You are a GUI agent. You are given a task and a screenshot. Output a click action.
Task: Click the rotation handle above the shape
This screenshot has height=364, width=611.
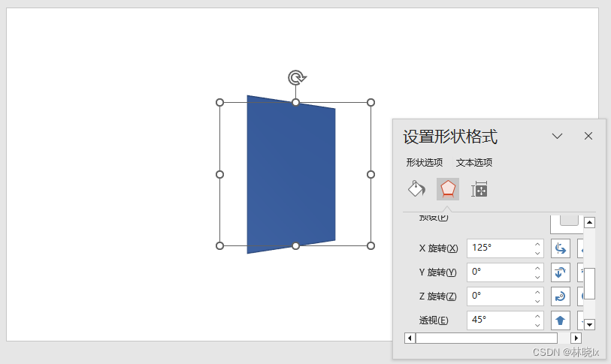coord(296,77)
